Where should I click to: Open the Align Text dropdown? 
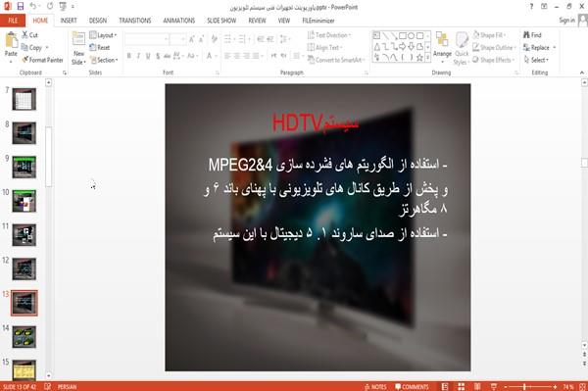pos(324,48)
